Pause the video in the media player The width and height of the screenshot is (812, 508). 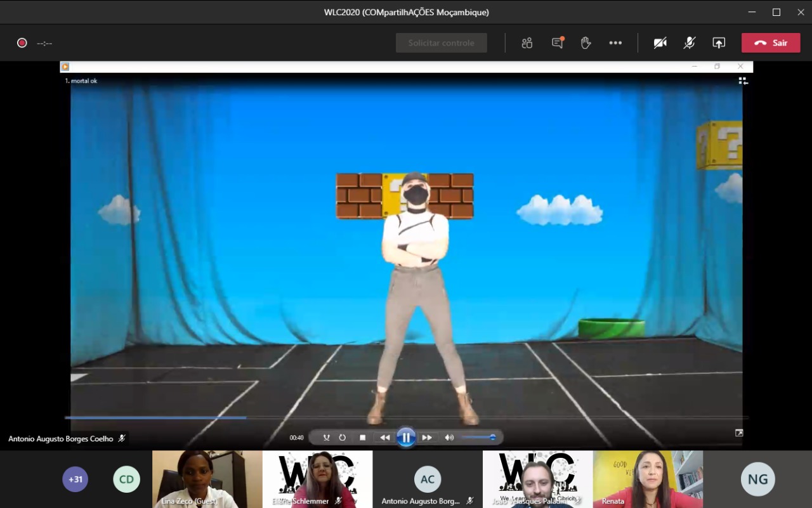[406, 438]
